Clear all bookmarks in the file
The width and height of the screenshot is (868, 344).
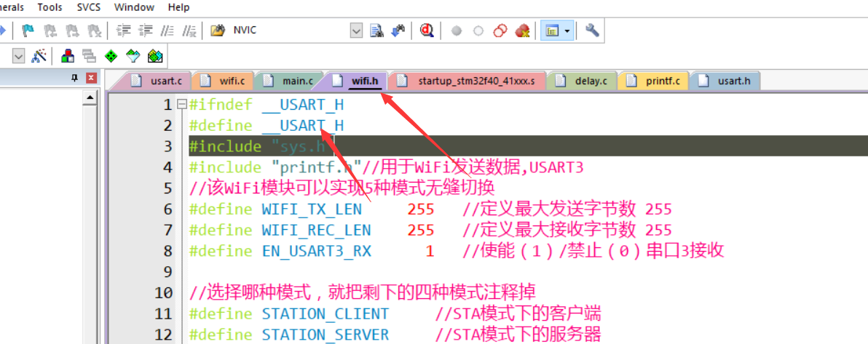[x=95, y=31]
